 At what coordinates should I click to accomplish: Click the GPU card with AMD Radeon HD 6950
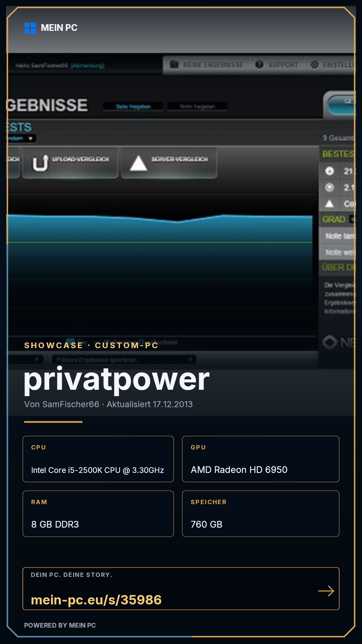click(x=261, y=459)
